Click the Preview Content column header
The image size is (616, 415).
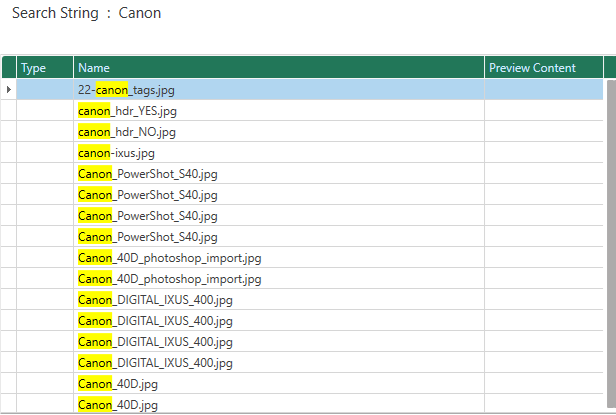point(543,68)
